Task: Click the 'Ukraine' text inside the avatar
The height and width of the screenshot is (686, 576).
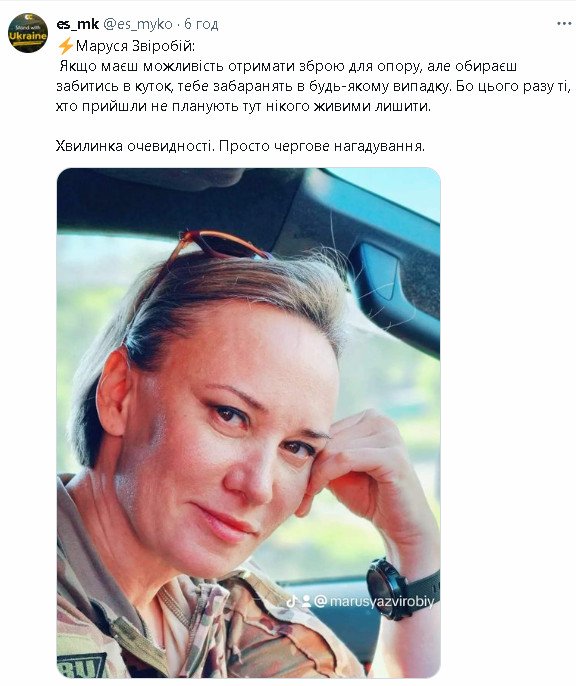Action: 28,36
